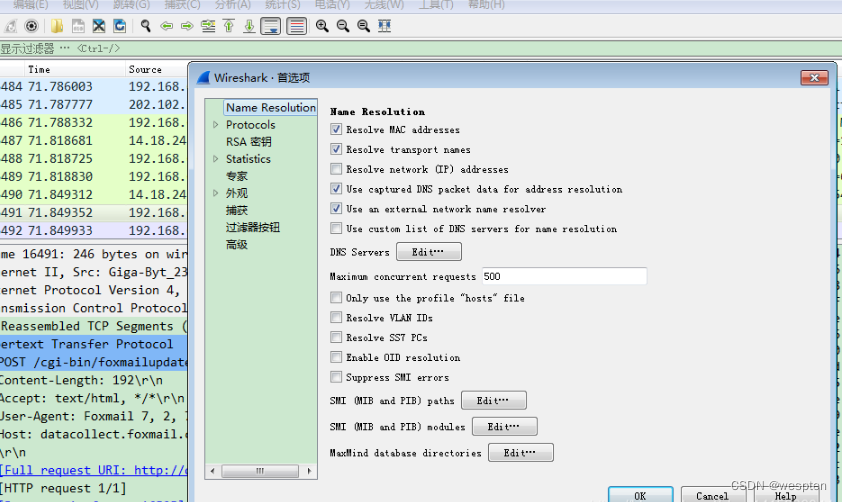Check Suppress SMI errors

coord(336,377)
